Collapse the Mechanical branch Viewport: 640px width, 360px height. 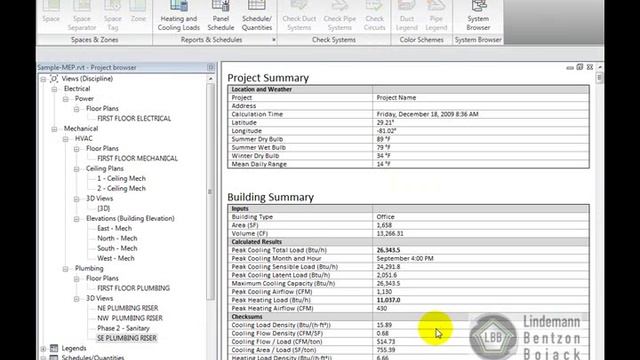coord(54,129)
